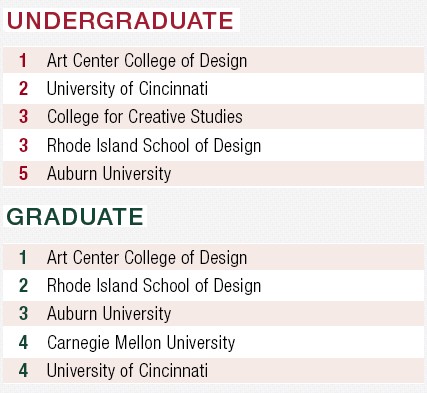Select Auburn University in the Undergraduate list
The width and height of the screenshot is (427, 393).
[x=213, y=173]
